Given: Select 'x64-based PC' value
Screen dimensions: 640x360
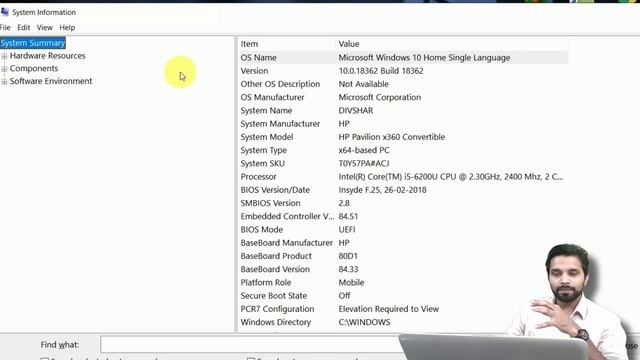Looking at the screenshot, I should (364, 150).
